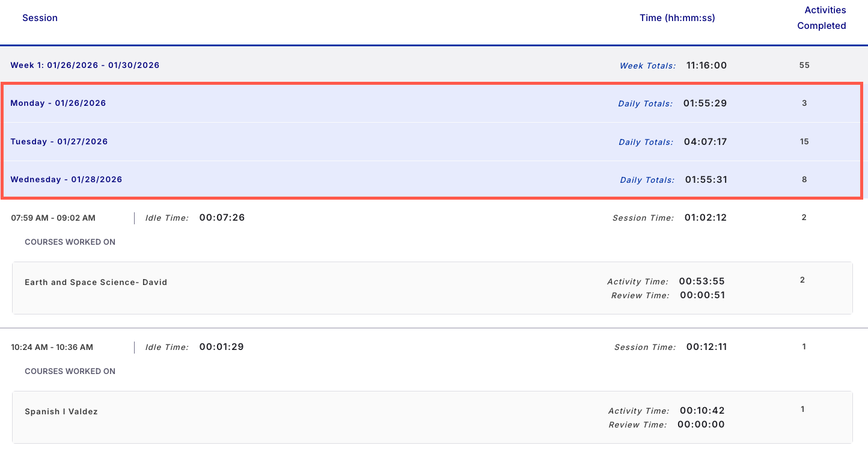Select the Activity Time label in Spanish I Valdez card

click(x=638, y=411)
